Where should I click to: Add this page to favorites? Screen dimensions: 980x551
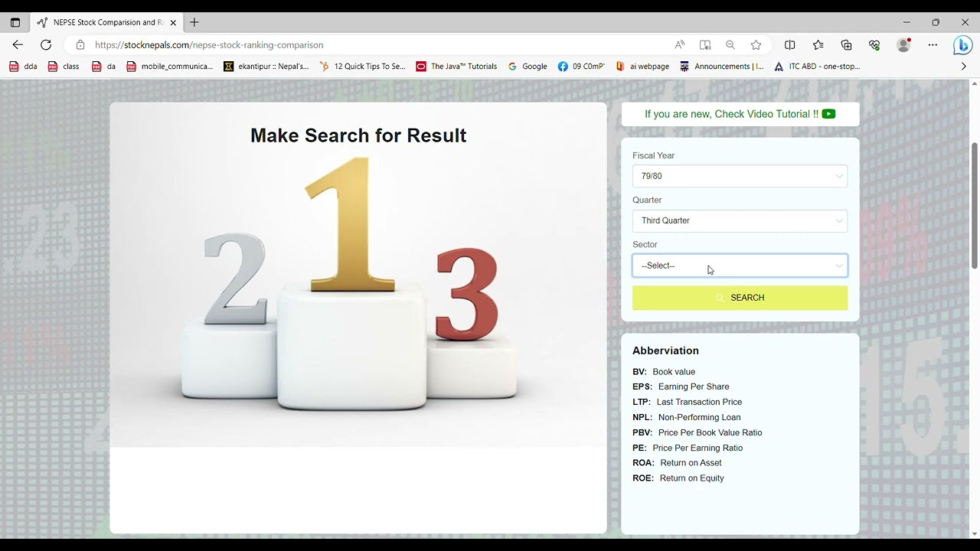[756, 45]
